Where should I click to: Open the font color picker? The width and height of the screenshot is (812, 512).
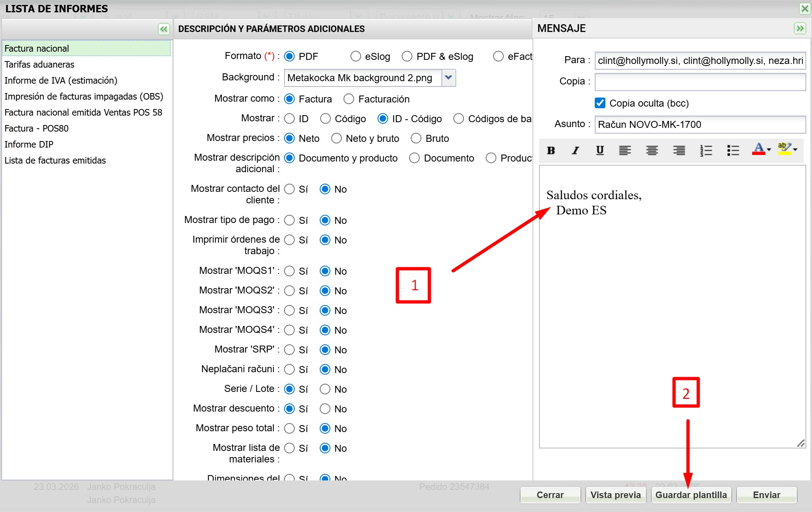point(761,150)
